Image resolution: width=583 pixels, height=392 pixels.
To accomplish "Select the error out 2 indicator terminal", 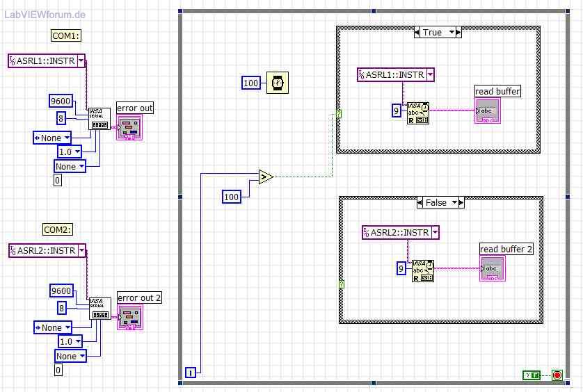I will tap(130, 317).
